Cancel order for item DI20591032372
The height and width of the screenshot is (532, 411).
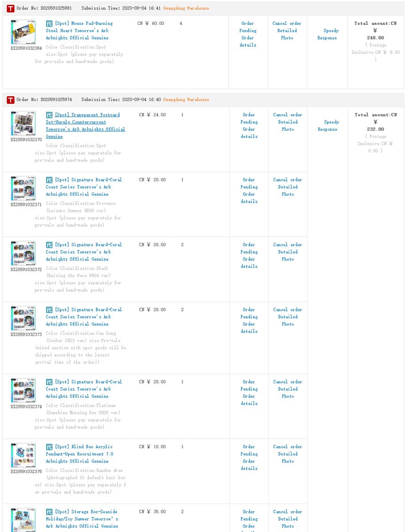[288, 245]
